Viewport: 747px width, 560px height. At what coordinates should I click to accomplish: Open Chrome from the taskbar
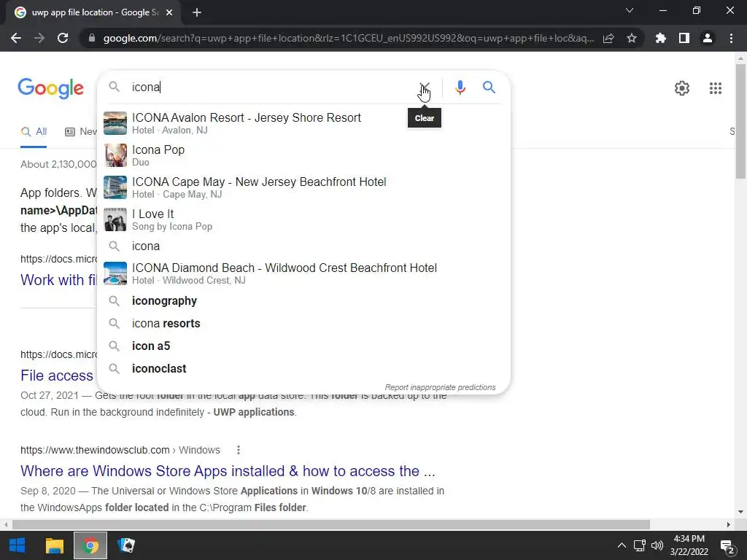[x=90, y=545]
